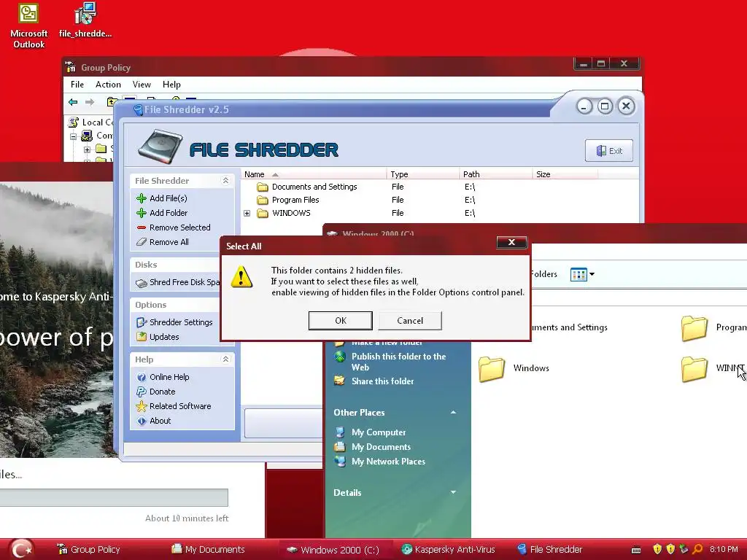Click the Publish this folder to the Web icon

pos(340,357)
